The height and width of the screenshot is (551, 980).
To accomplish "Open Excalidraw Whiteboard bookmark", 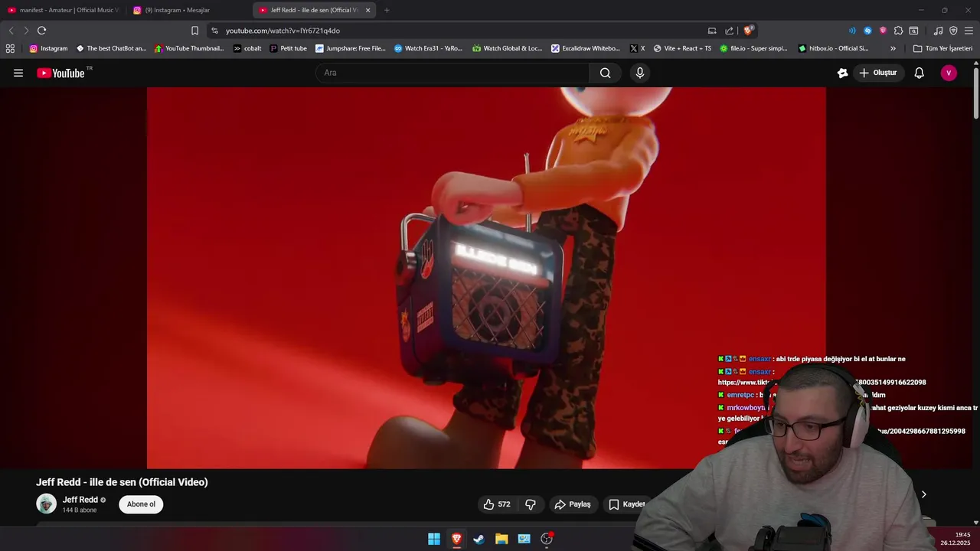I will pyautogui.click(x=586, y=48).
